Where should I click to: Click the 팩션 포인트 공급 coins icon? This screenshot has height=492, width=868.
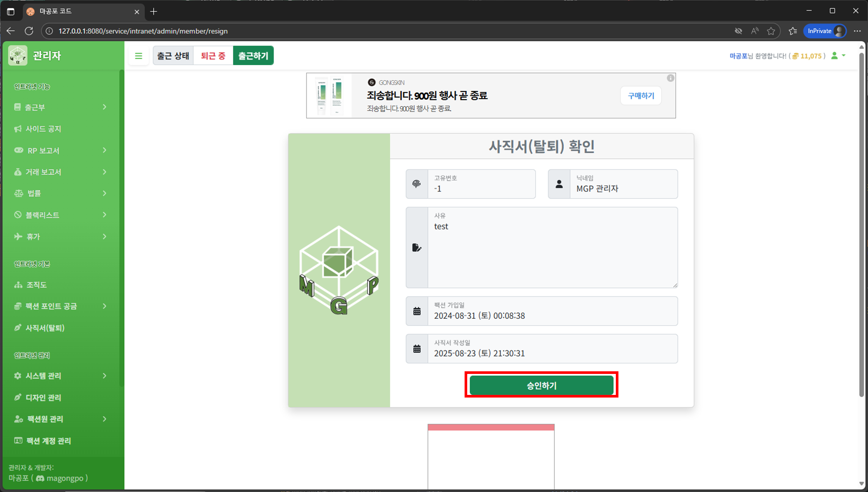[x=18, y=306]
